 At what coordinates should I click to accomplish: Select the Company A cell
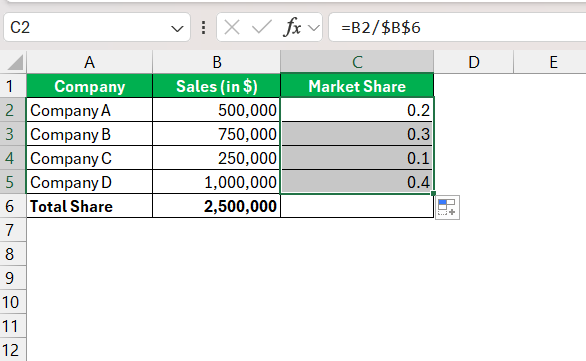90,110
